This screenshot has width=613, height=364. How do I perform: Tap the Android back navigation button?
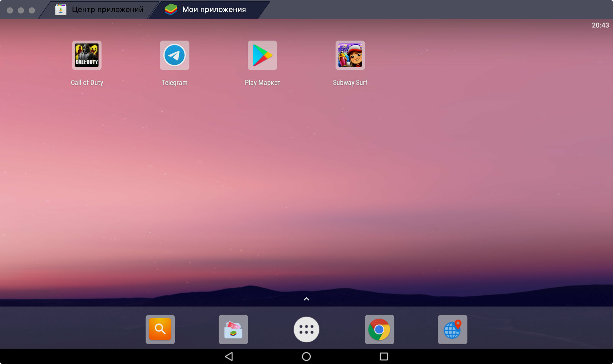pyautogui.click(x=229, y=356)
